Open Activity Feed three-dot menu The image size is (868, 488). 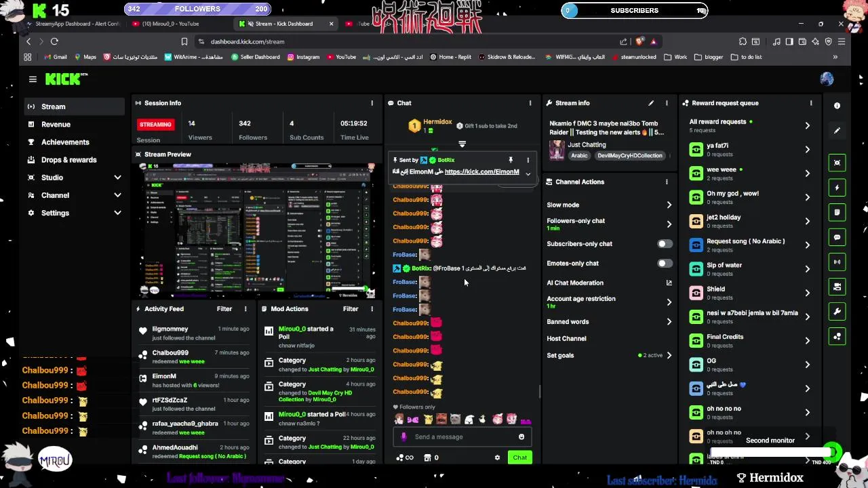(x=245, y=309)
